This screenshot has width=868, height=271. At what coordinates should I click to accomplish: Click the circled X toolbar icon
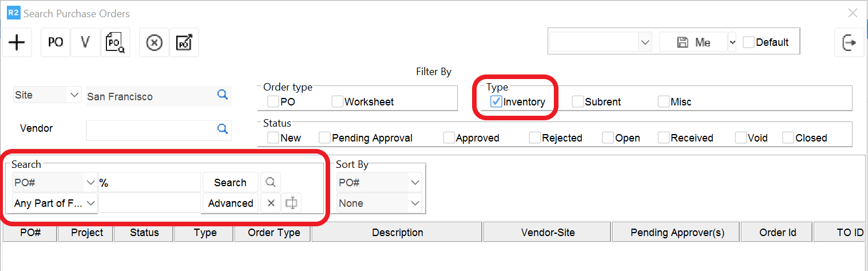(154, 42)
